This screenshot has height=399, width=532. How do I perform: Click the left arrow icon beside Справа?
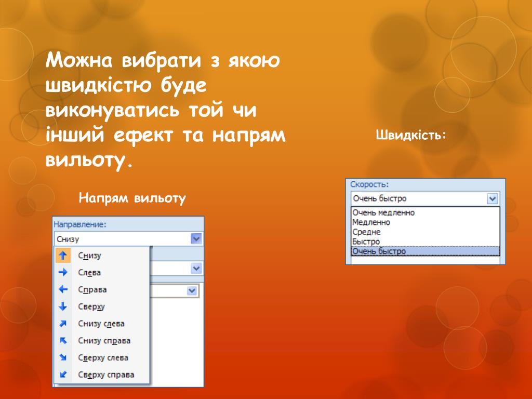tap(63, 289)
